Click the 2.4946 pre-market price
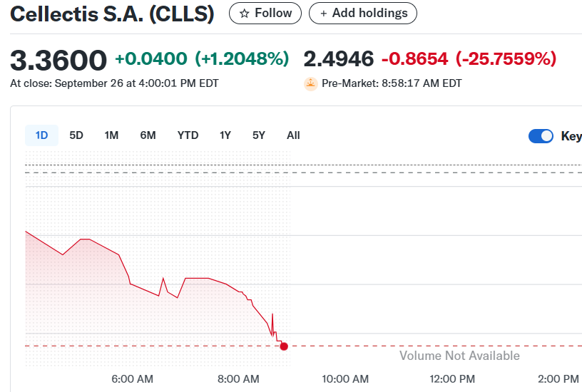This screenshot has height=392, width=582. [x=339, y=59]
